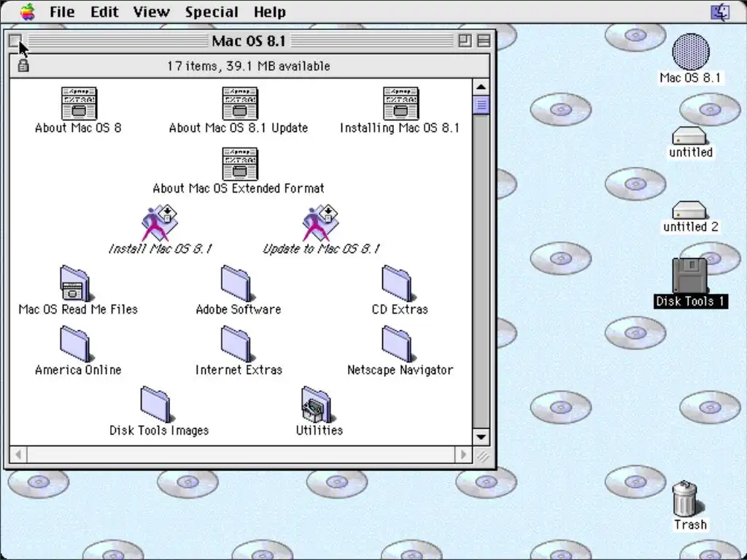
Task: Open the View menu
Action: 151,12
